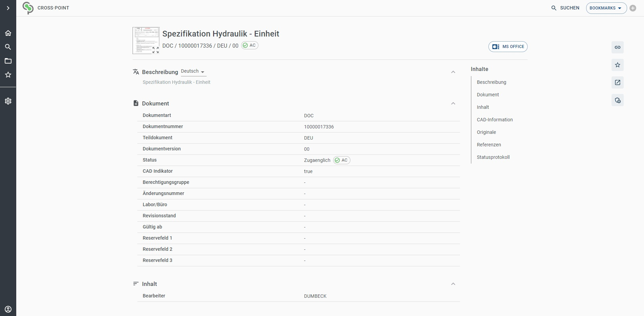Click the AC badge in Status row
The height and width of the screenshot is (316, 644).
(x=342, y=160)
